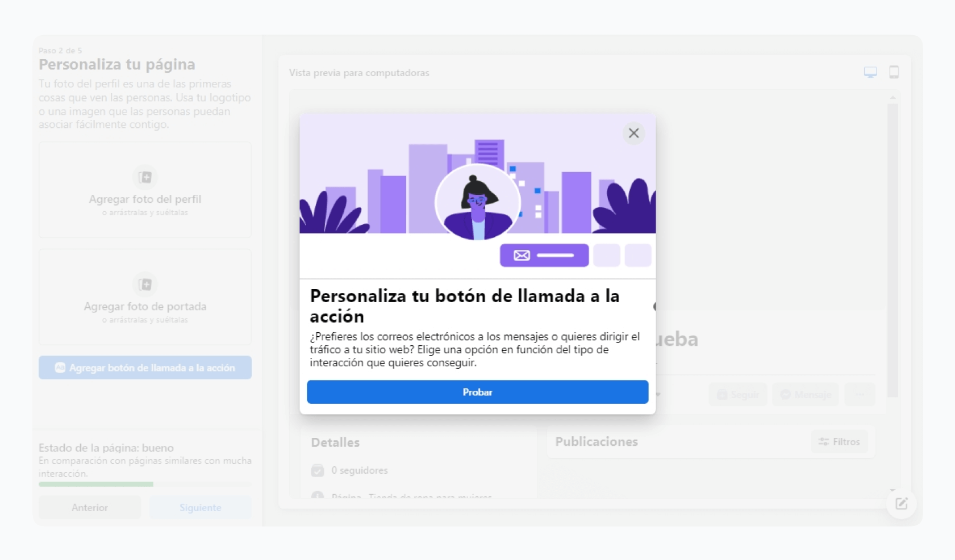Switch to desktop preview icon
This screenshot has height=560, width=955.
pyautogui.click(x=870, y=72)
